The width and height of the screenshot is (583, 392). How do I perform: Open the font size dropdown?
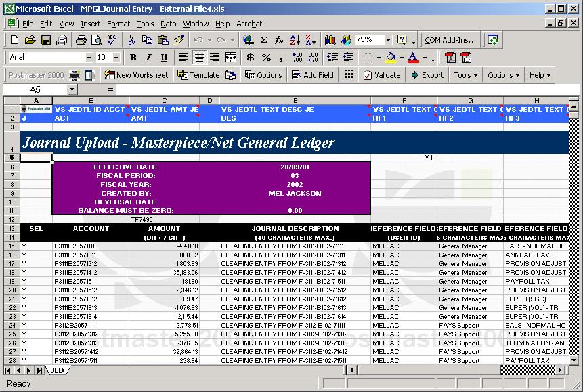[x=116, y=58]
